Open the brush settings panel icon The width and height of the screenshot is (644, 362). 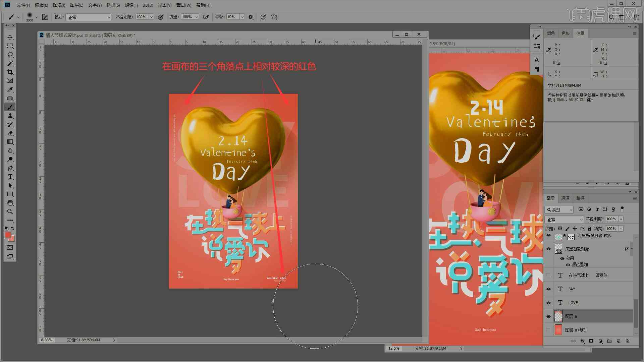pos(45,17)
